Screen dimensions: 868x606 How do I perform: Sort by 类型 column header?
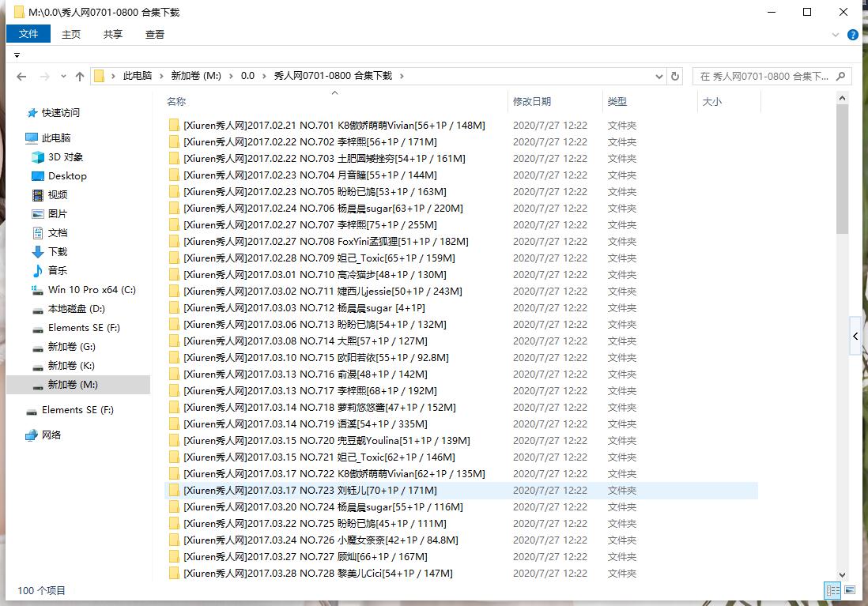click(617, 102)
